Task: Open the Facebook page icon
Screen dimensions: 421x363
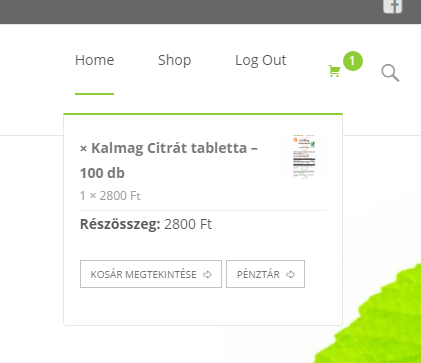Action: tap(393, 6)
